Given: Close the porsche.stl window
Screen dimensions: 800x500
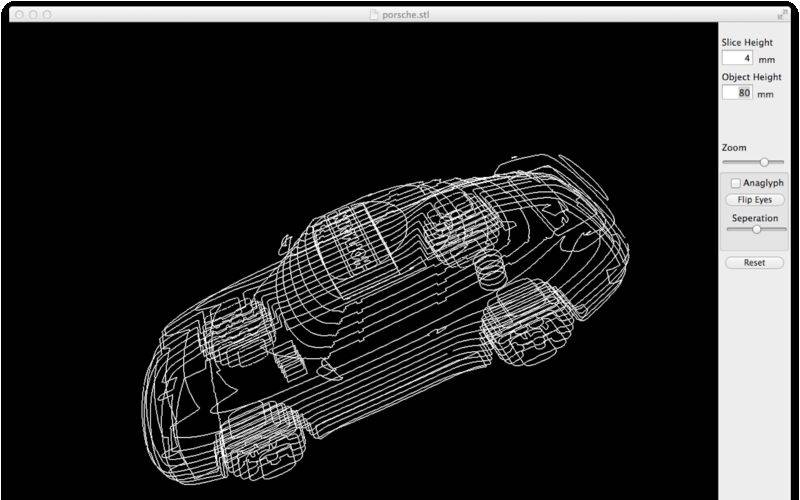Looking at the screenshot, I should coord(19,15).
